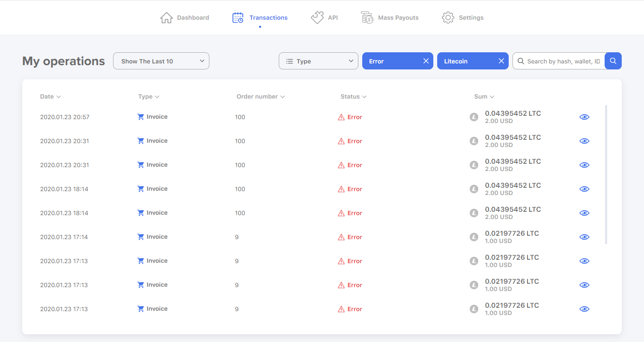This screenshot has height=342, width=644.
Task: Open the Transactions tab
Action: pyautogui.click(x=260, y=18)
